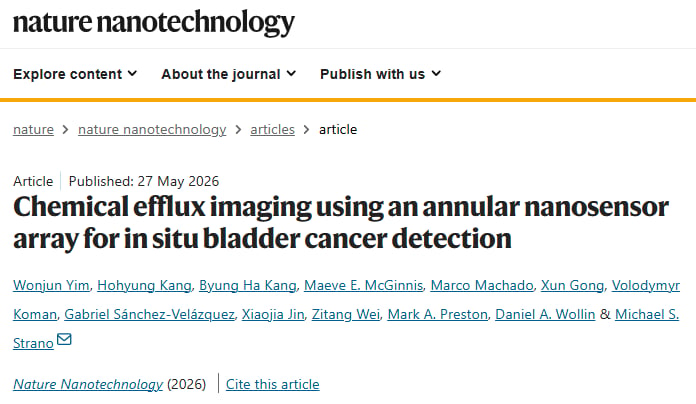Viewport: 696px width, 404px height.
Task: Go to nature breadcrumb link
Action: pyautogui.click(x=33, y=130)
